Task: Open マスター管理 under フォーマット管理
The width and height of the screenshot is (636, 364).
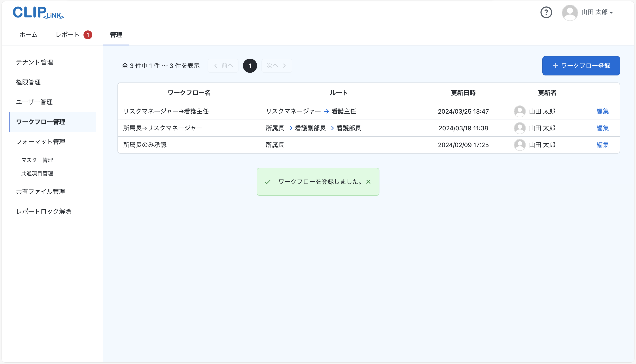Action: tap(37, 160)
